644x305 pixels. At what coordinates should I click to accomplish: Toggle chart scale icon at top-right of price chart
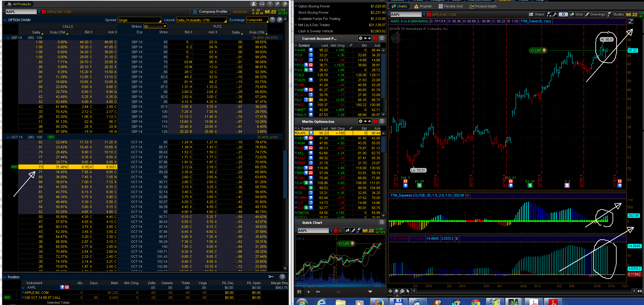[x=631, y=21]
